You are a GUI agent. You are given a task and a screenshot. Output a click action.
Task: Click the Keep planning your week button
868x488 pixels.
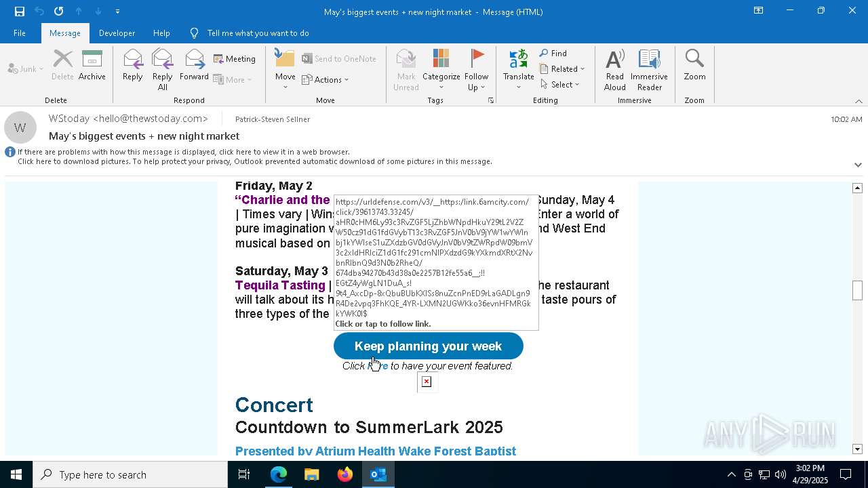429,346
